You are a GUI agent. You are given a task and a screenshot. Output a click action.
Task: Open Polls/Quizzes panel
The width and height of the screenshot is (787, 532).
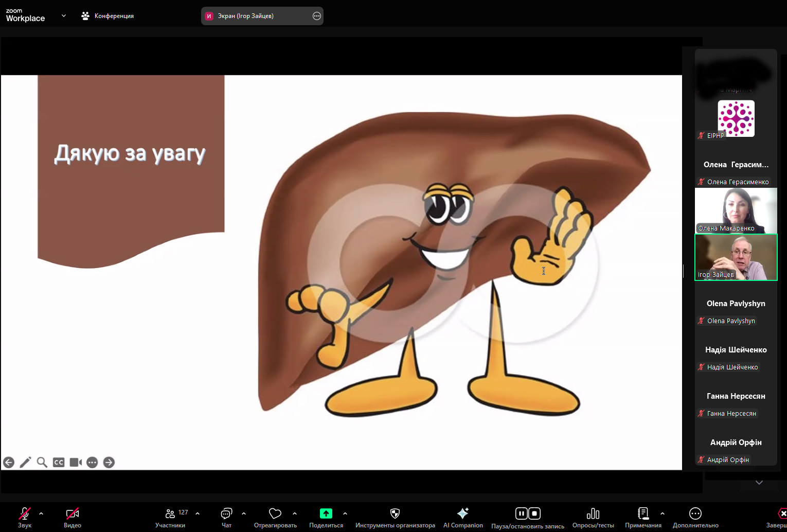point(593,517)
